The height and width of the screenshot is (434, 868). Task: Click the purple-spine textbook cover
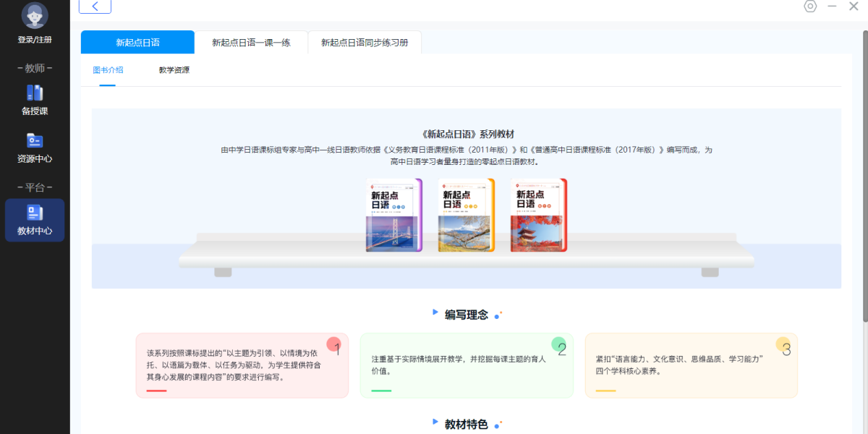pyautogui.click(x=393, y=215)
